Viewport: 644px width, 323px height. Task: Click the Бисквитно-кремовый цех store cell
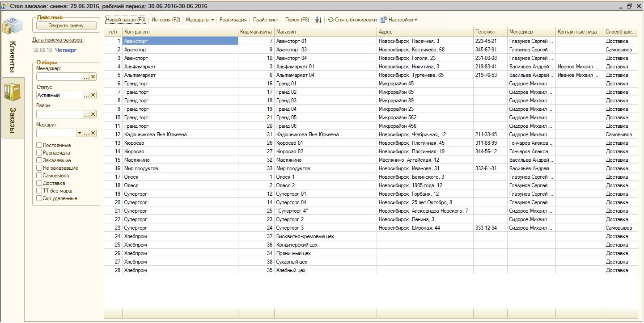coord(325,236)
